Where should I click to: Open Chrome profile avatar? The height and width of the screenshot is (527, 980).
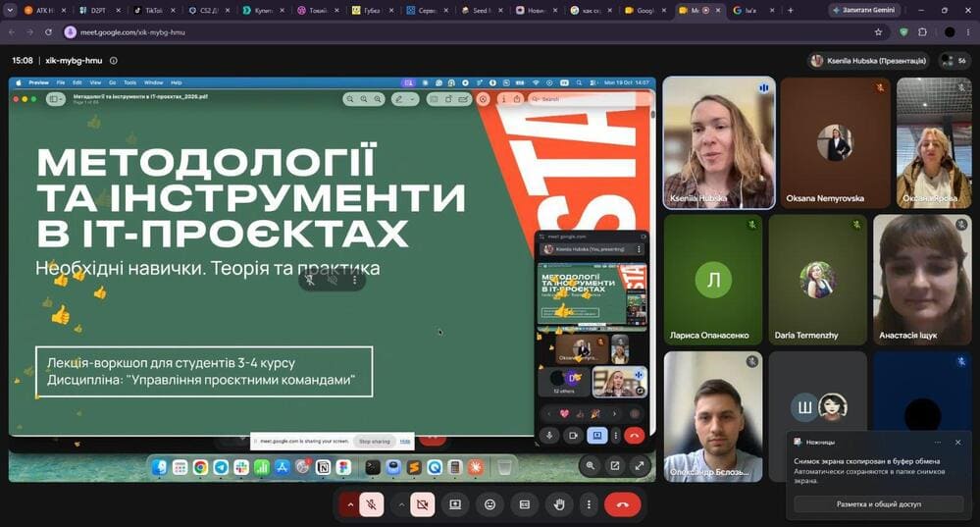pyautogui.click(x=950, y=31)
